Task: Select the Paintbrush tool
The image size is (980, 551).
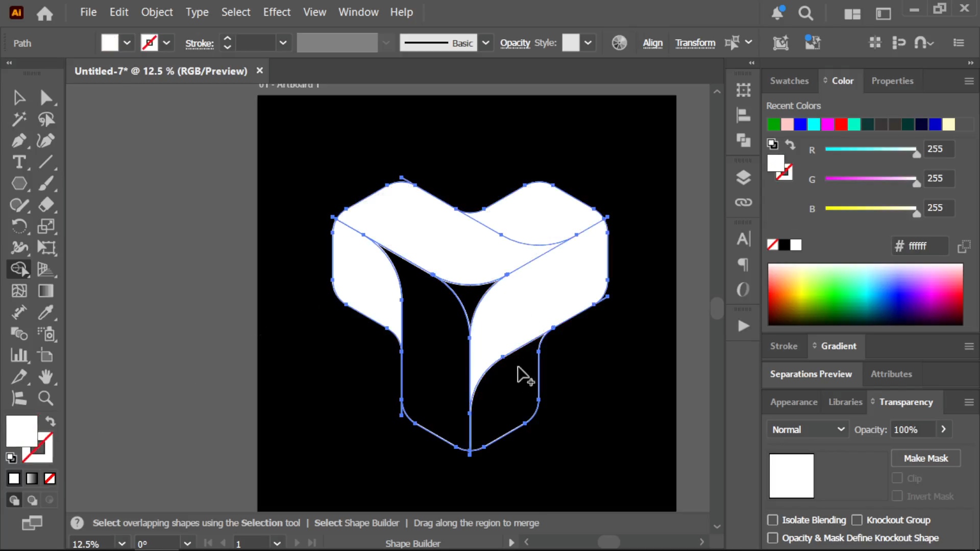Action: tap(46, 184)
